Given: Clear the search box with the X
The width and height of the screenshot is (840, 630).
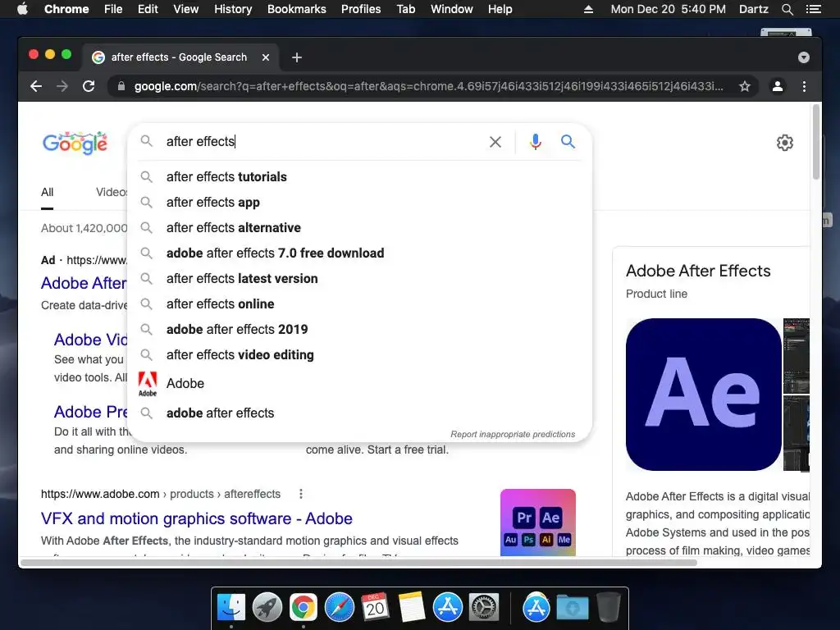Looking at the screenshot, I should coord(495,141).
